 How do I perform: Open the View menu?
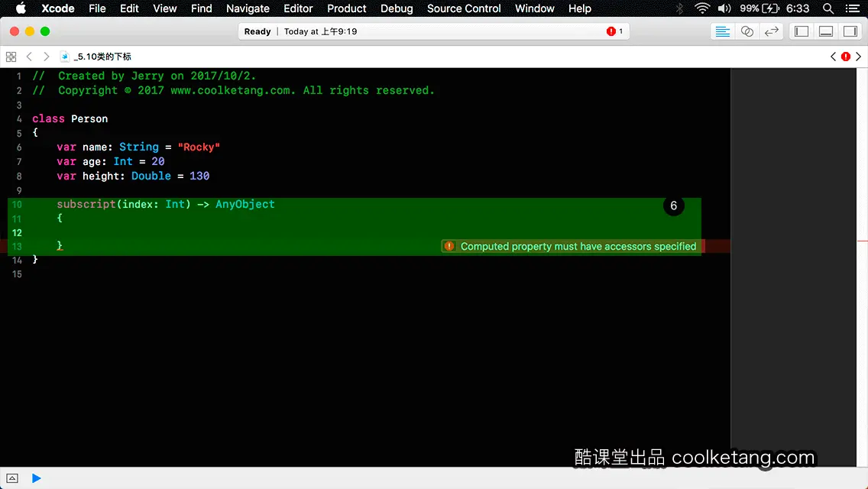click(x=164, y=8)
